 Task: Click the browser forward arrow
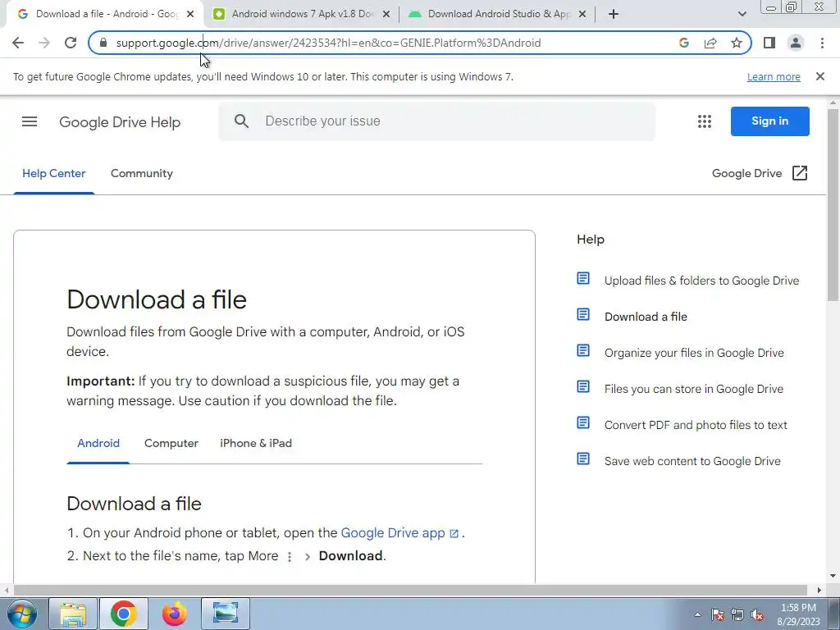tap(44, 43)
